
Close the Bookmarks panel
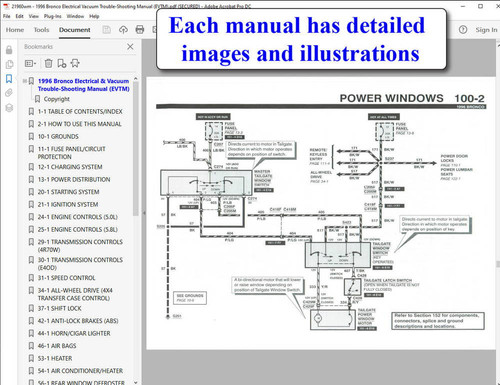(x=130, y=47)
